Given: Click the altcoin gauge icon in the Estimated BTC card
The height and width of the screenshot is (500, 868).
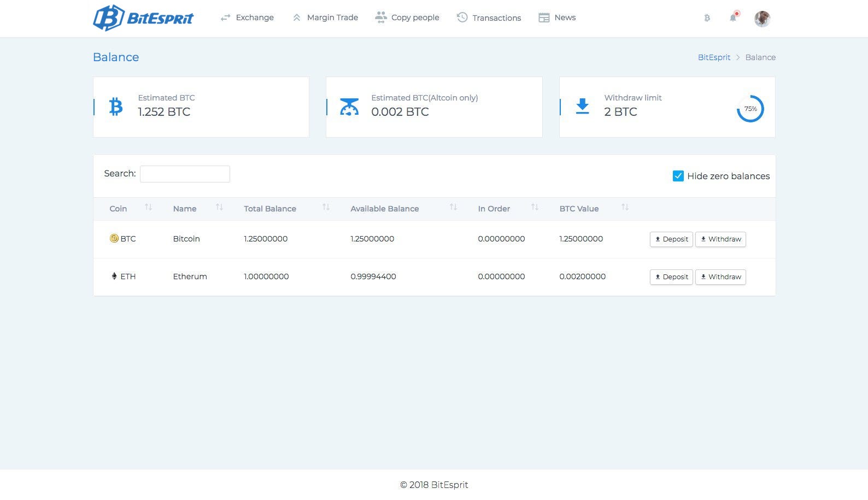Looking at the screenshot, I should coord(349,107).
